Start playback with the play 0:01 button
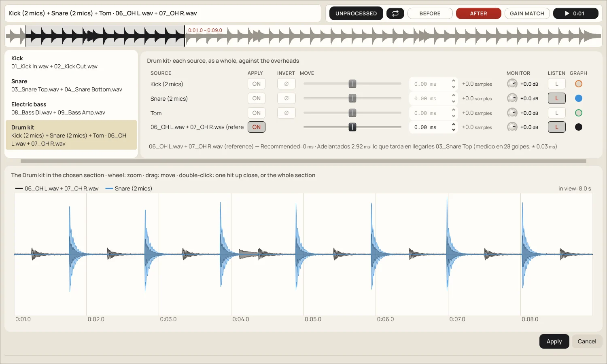The height and width of the screenshot is (364, 607). (x=576, y=13)
